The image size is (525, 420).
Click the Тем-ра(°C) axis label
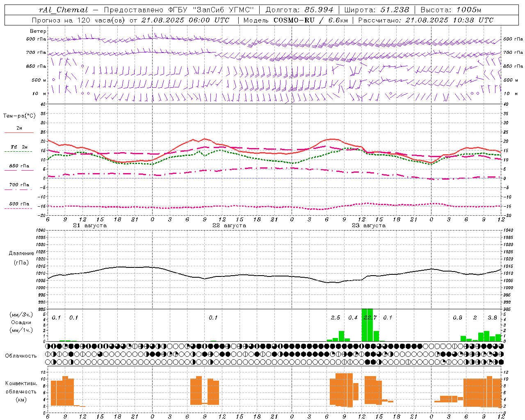20,116
